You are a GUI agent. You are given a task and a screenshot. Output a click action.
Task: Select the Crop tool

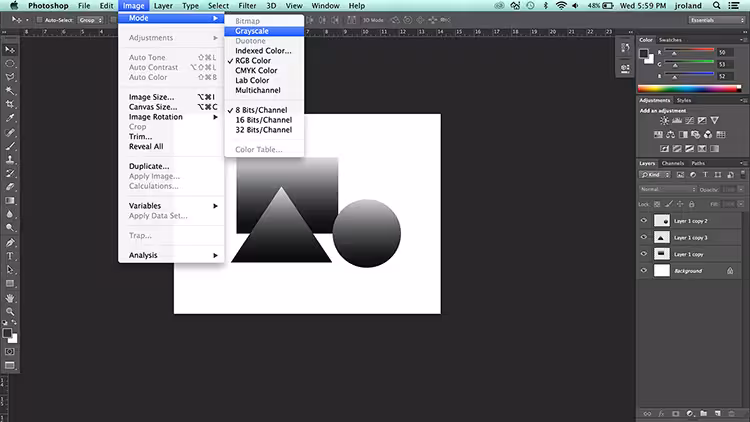[x=10, y=104]
